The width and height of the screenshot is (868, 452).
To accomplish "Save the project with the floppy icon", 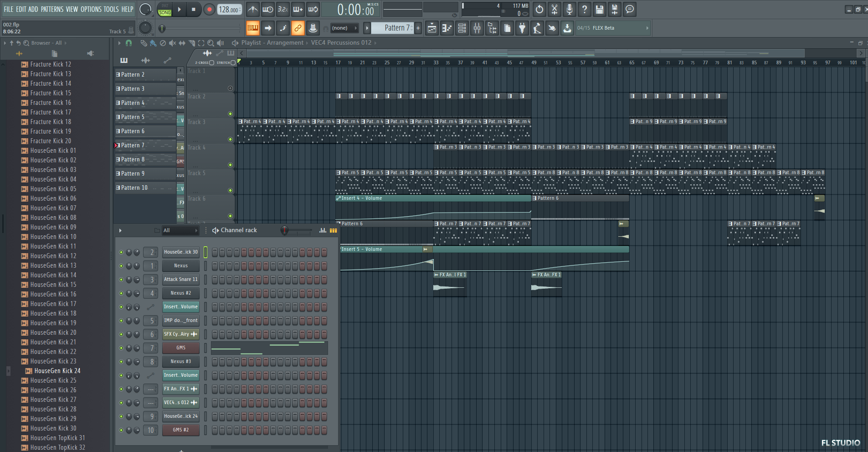I will pos(600,9).
